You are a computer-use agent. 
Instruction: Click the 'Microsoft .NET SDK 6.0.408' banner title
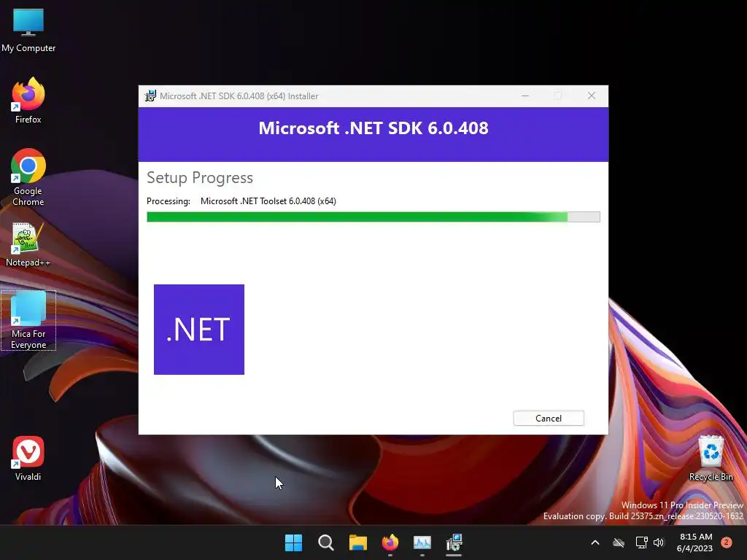[373, 128]
